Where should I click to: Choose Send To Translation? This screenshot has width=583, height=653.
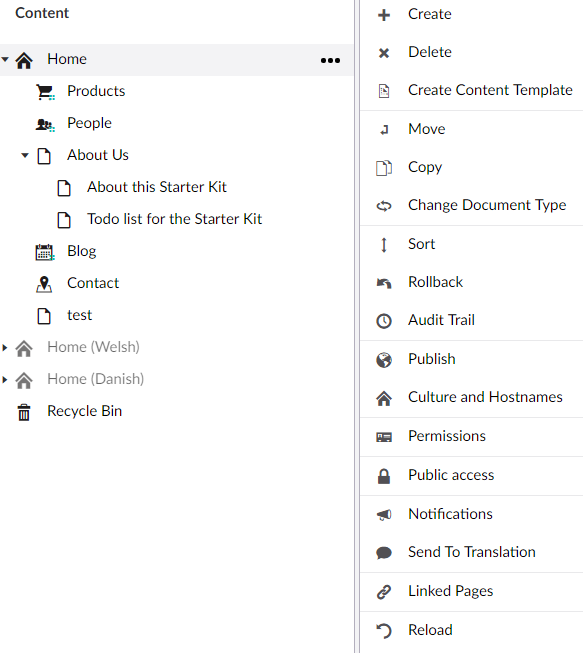471,552
